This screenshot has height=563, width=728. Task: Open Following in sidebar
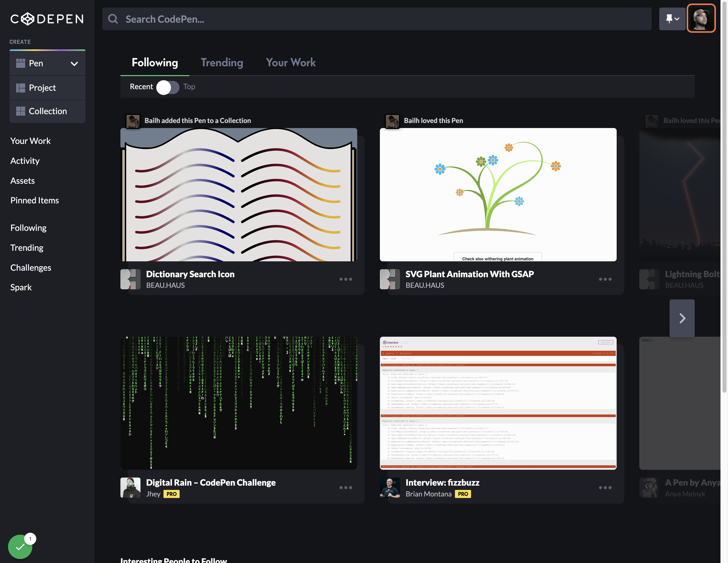tap(28, 228)
